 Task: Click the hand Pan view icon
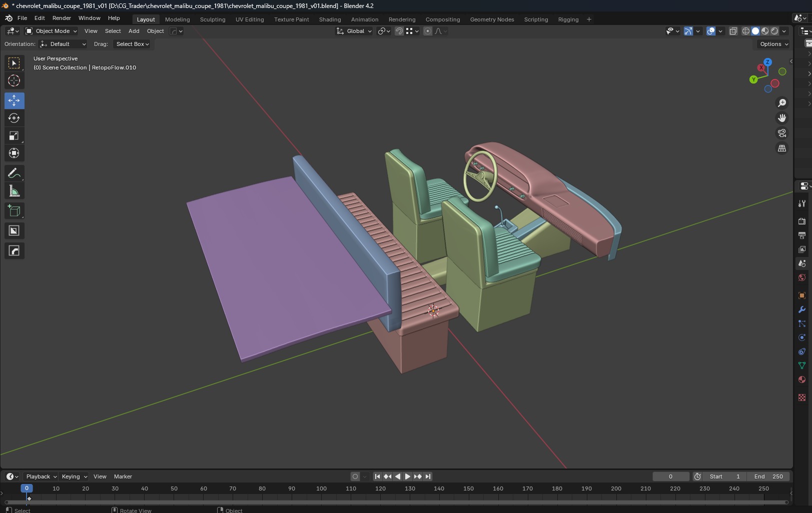[x=781, y=118]
